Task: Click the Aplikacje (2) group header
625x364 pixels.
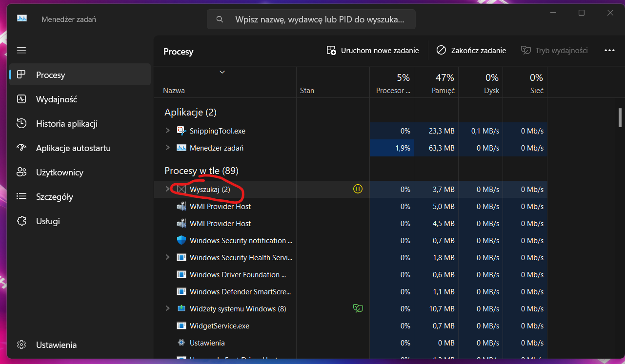Action: 190,112
